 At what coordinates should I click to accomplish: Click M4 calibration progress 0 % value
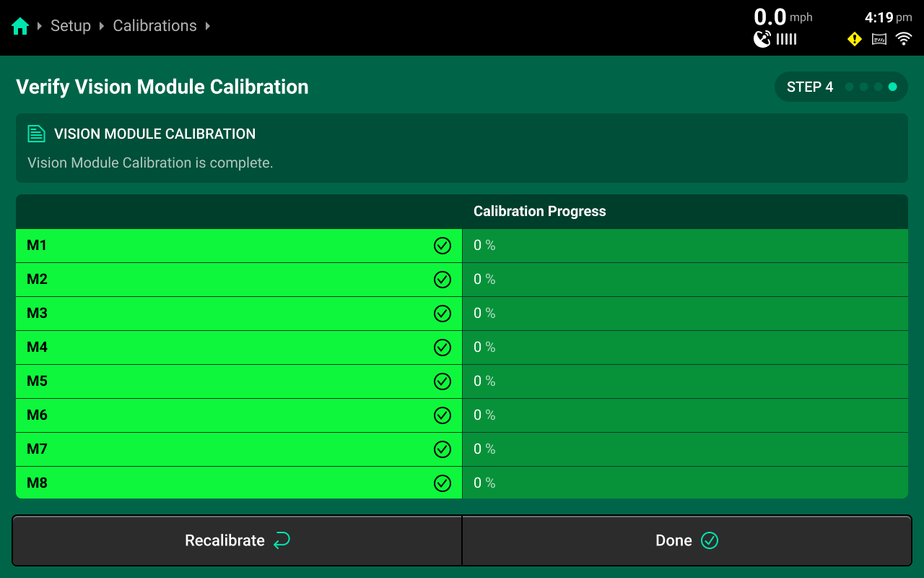(484, 348)
